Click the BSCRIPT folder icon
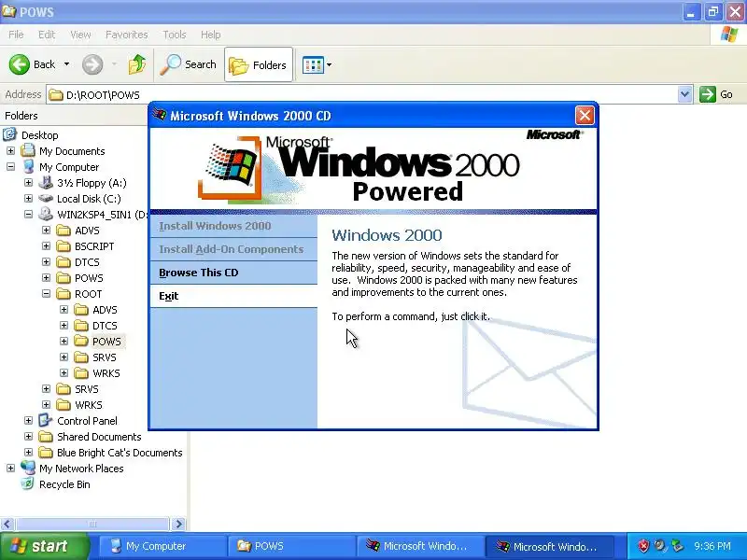The width and height of the screenshot is (747, 560). [63, 246]
